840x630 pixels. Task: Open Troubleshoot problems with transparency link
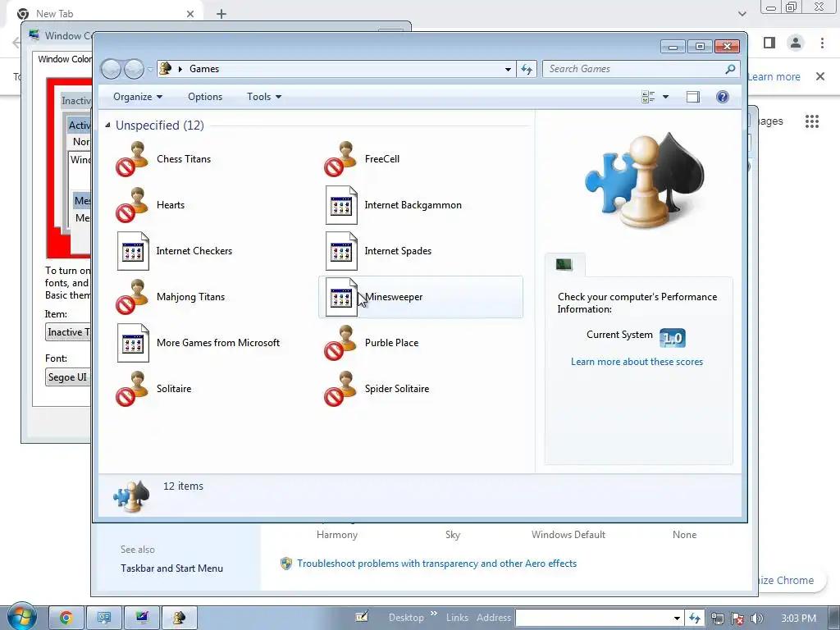point(436,564)
